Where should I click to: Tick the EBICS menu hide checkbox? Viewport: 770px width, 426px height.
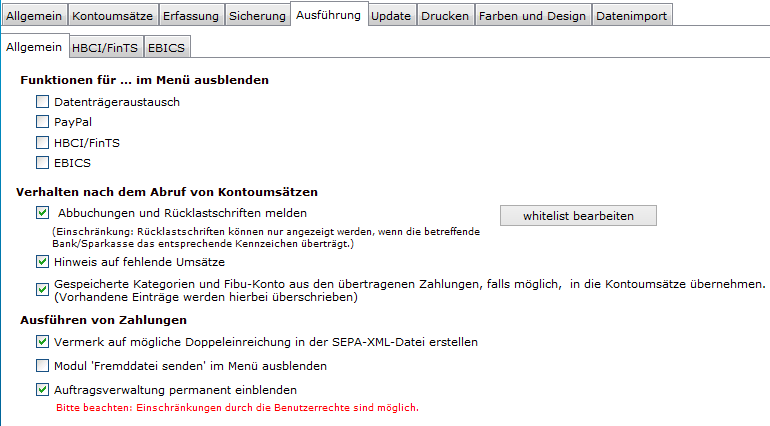coord(42,163)
